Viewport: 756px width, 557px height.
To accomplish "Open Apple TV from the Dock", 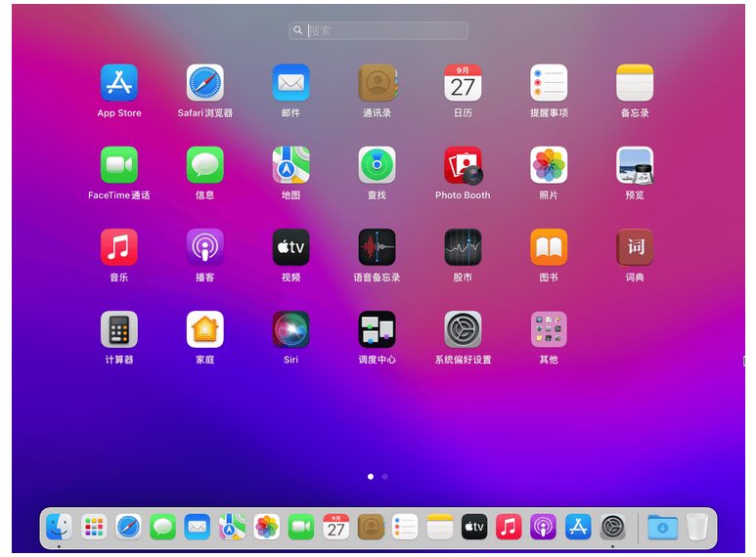I will pos(474,527).
